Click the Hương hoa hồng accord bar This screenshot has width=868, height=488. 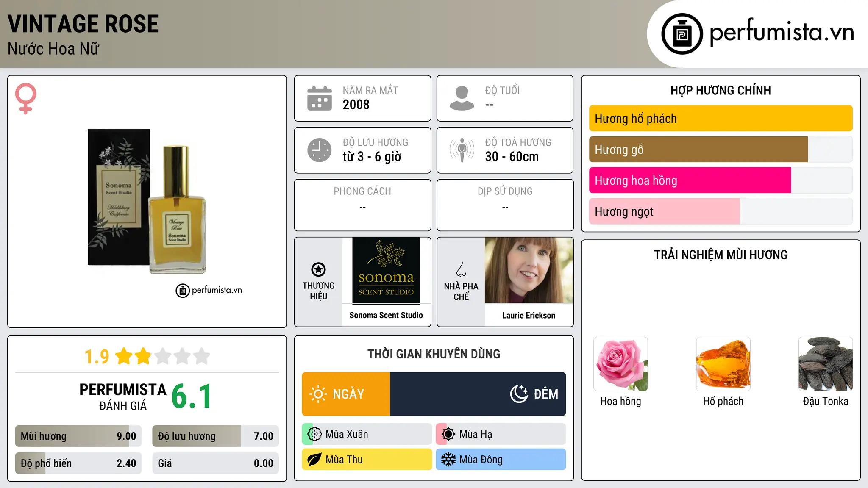(x=721, y=180)
